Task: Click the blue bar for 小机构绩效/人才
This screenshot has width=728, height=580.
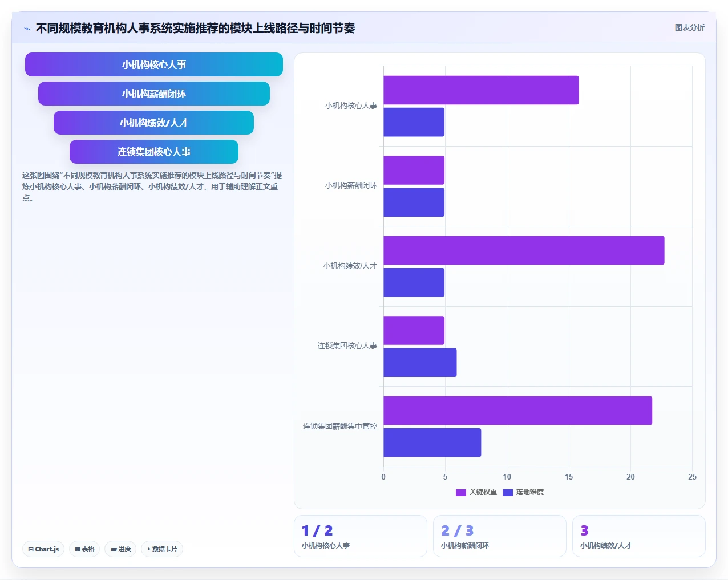Action: (414, 282)
